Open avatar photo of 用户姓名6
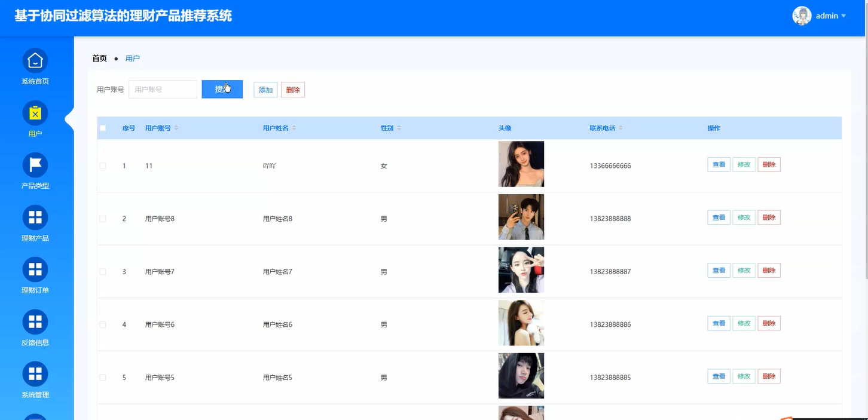The height and width of the screenshot is (420, 868). click(521, 323)
